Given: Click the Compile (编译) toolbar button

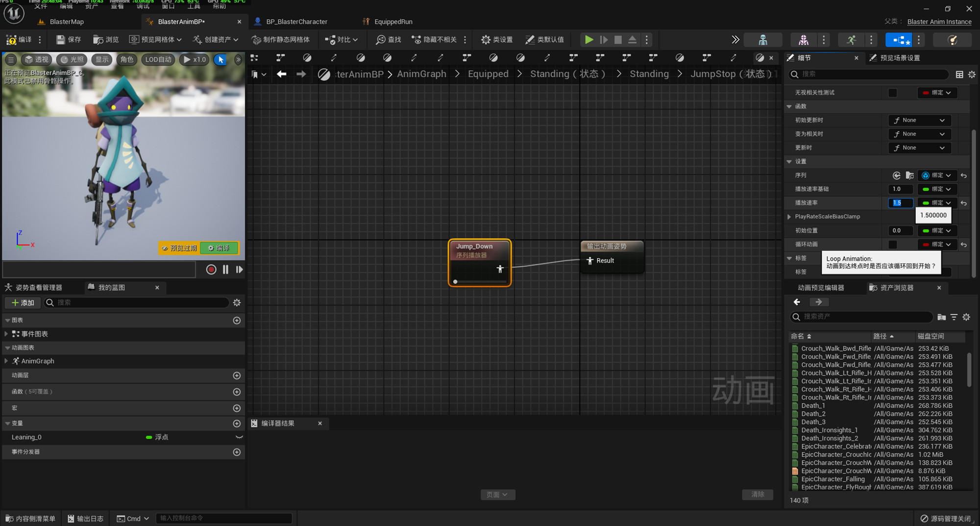Looking at the screenshot, I should coord(19,40).
